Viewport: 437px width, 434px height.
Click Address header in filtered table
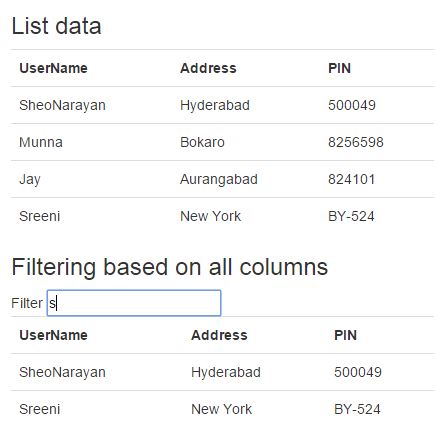(x=219, y=335)
